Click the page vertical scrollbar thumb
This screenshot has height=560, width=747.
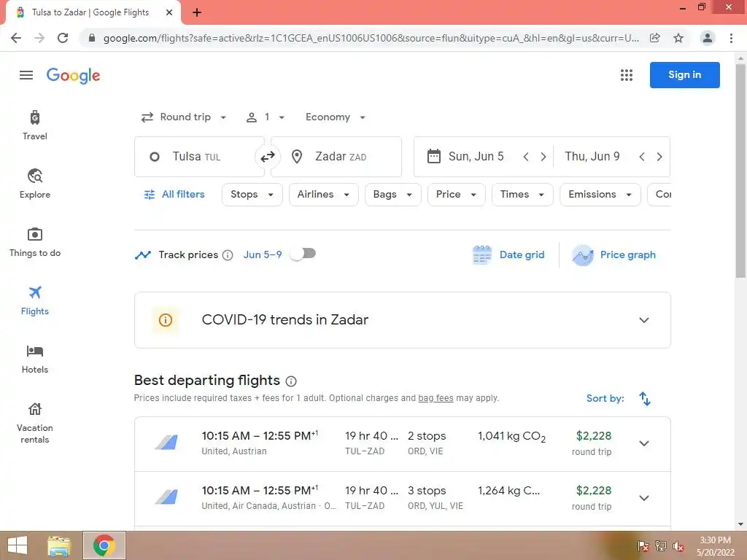pos(740,171)
